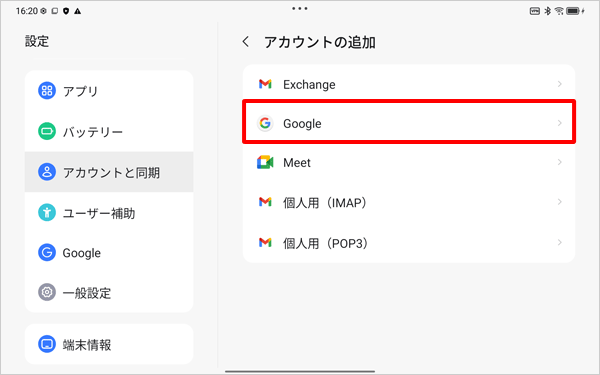
Task: Open the 一般設定 gear icon
Action: click(47, 292)
